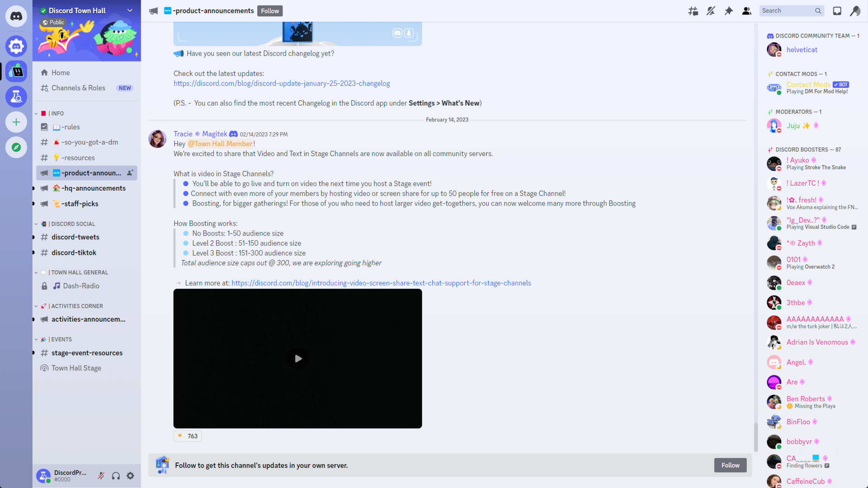868x488 pixels.
Task: Toggle the microphone mute button
Action: pos(101,475)
